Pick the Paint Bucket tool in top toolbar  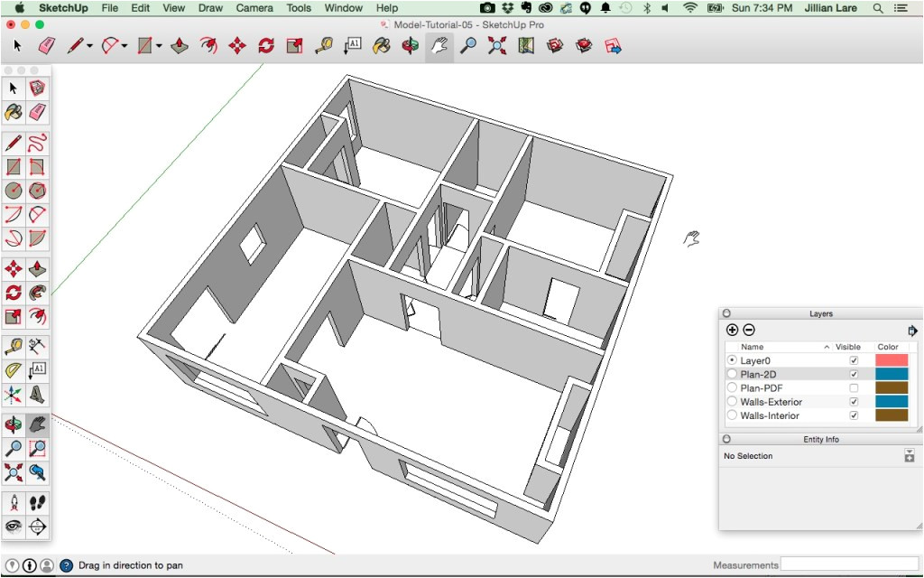click(381, 45)
